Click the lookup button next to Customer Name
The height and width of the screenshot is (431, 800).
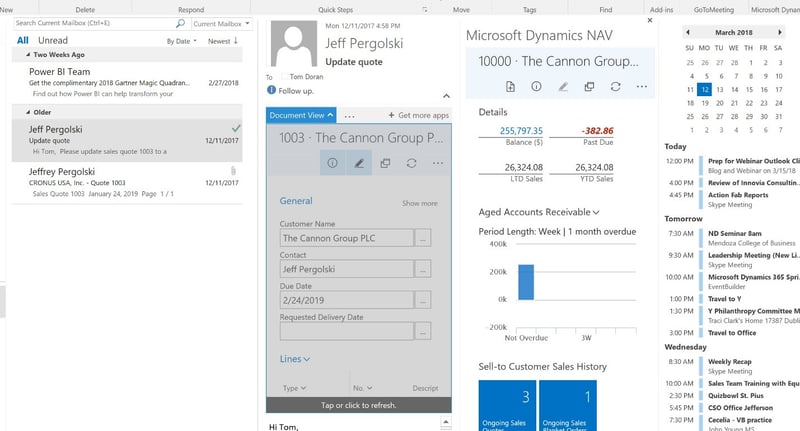423,238
